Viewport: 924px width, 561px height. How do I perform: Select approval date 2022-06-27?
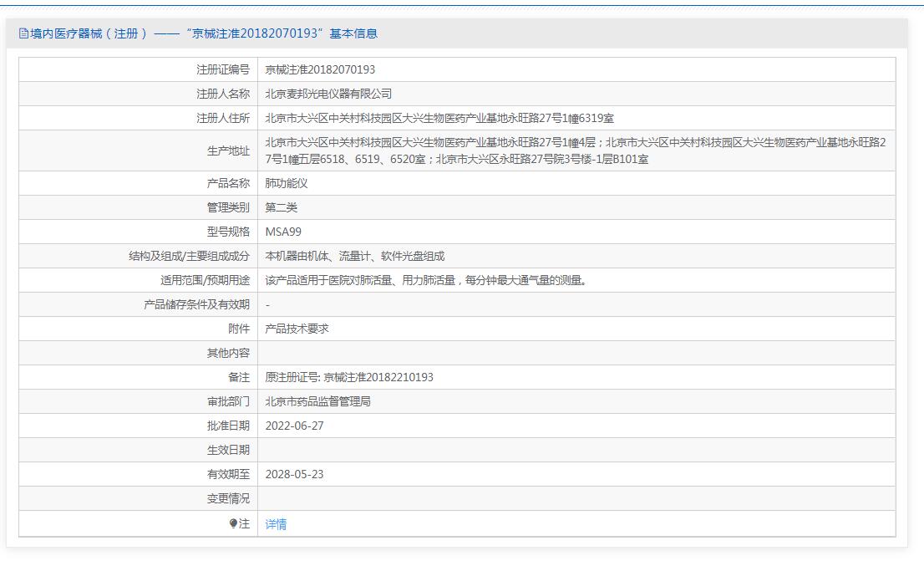(295, 426)
